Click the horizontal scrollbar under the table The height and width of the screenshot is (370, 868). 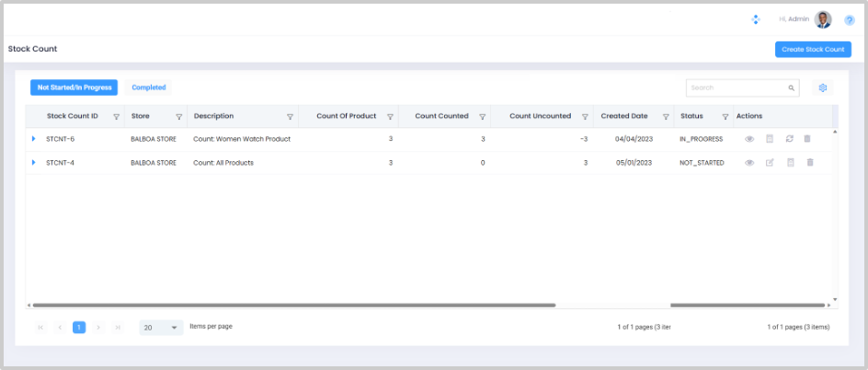[x=294, y=305]
